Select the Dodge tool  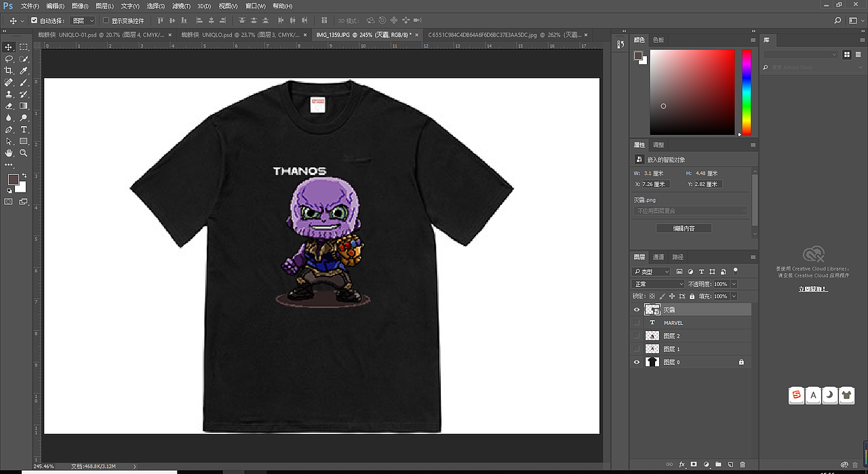[x=24, y=117]
